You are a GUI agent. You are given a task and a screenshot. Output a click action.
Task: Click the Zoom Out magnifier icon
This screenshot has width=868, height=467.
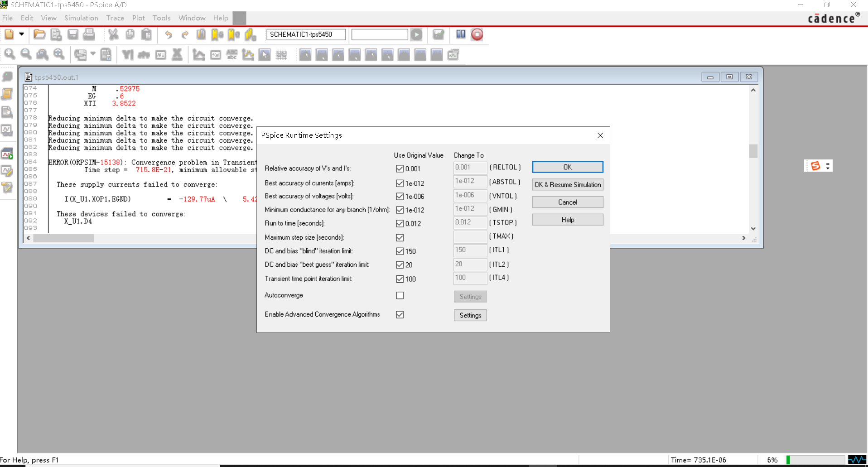click(x=26, y=55)
